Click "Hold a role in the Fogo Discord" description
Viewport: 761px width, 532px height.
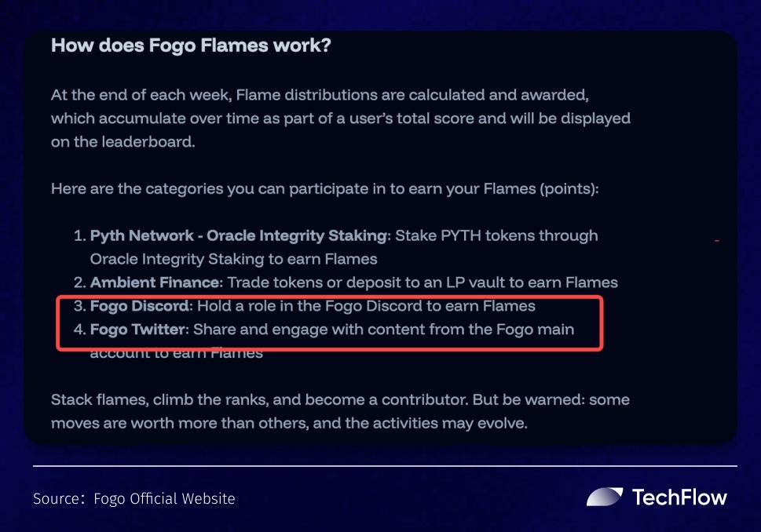coord(366,306)
